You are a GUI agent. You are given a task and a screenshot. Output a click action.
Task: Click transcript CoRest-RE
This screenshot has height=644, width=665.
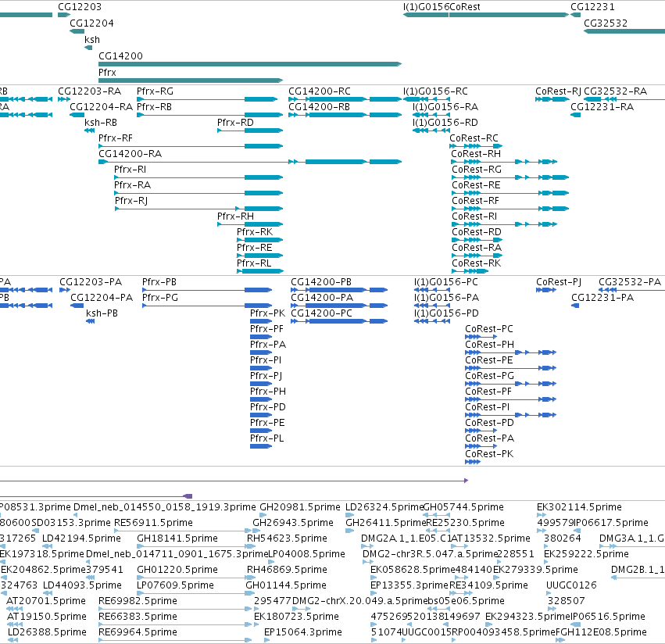tap(510, 193)
